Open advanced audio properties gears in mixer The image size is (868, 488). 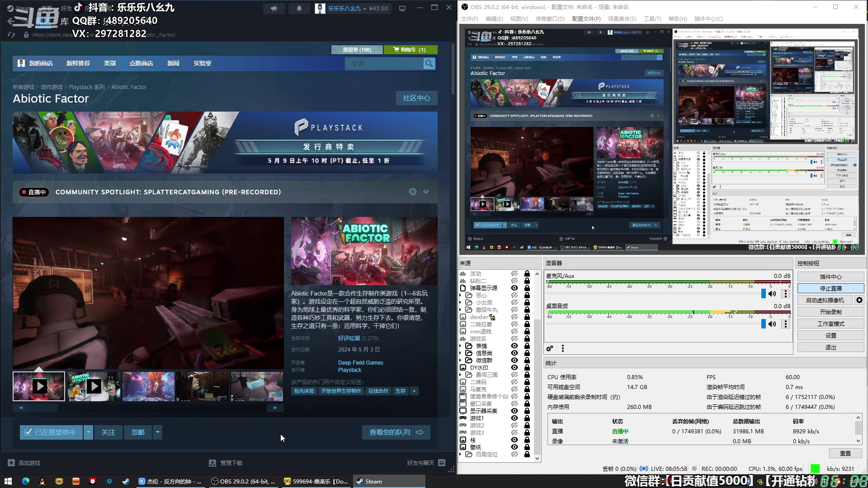[550, 348]
